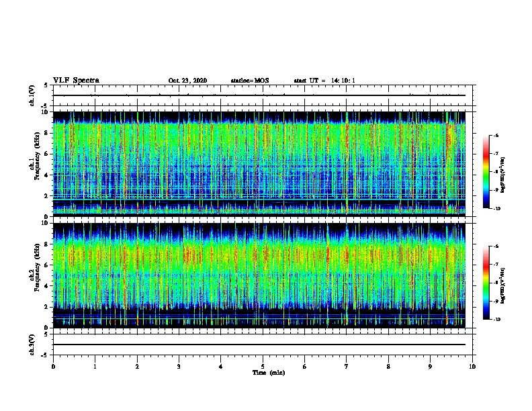Click the '-6' label on ch.1 colorbar

tap(496, 135)
